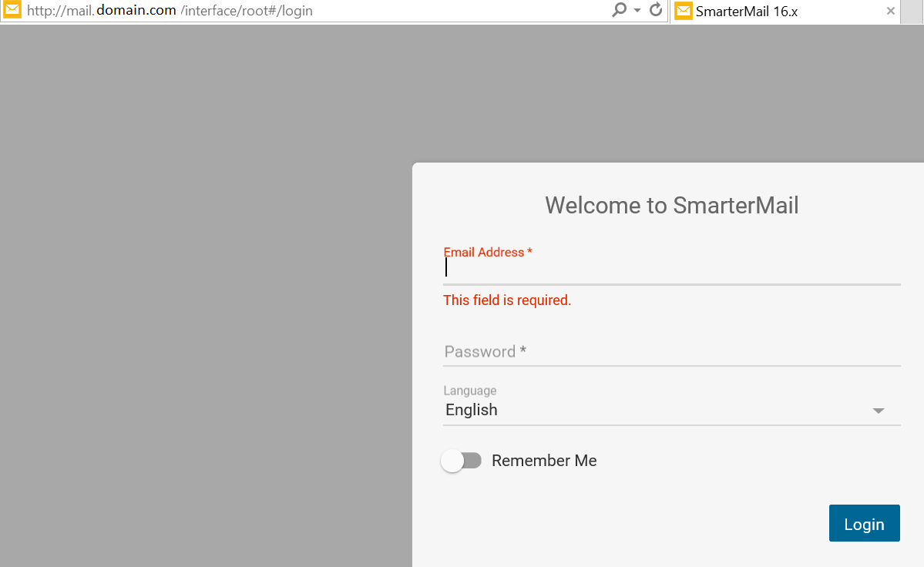
Task: Open the address bar dropdown arrow
Action: [637, 11]
